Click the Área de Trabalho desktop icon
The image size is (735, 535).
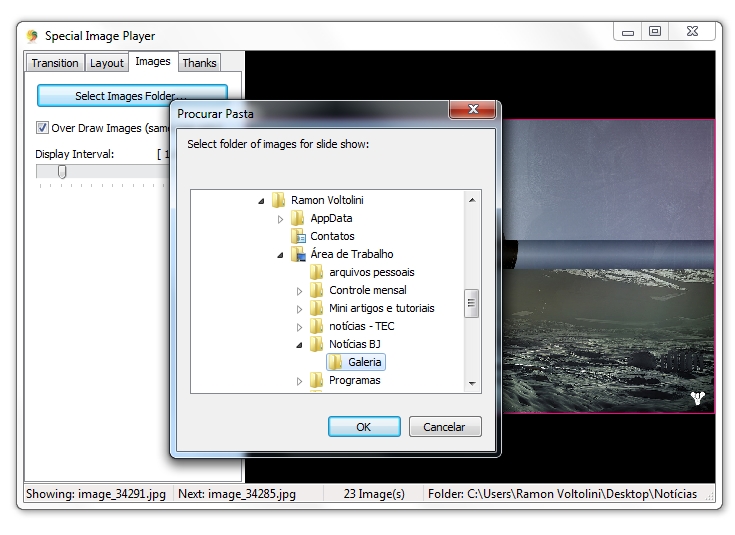tap(298, 254)
